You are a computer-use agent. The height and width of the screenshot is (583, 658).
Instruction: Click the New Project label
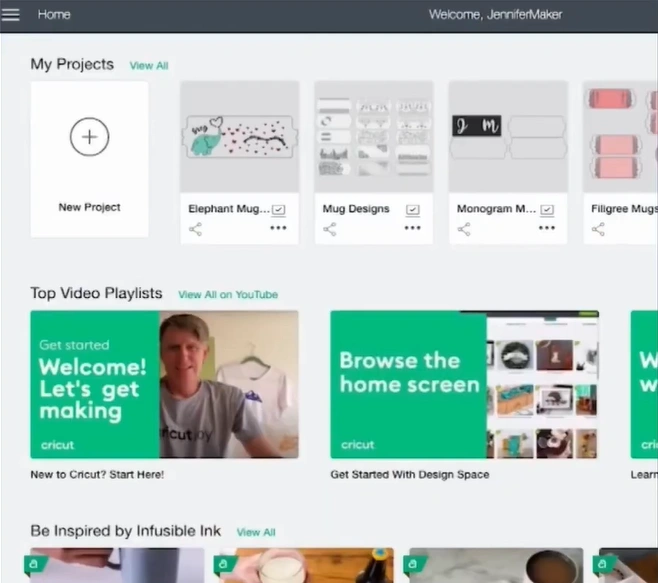coord(89,207)
